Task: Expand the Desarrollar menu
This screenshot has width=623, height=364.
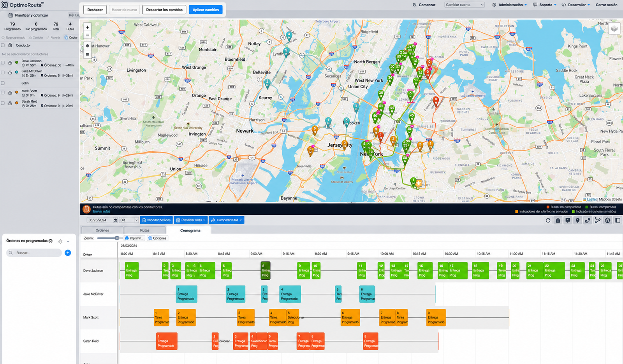Action: (575, 5)
